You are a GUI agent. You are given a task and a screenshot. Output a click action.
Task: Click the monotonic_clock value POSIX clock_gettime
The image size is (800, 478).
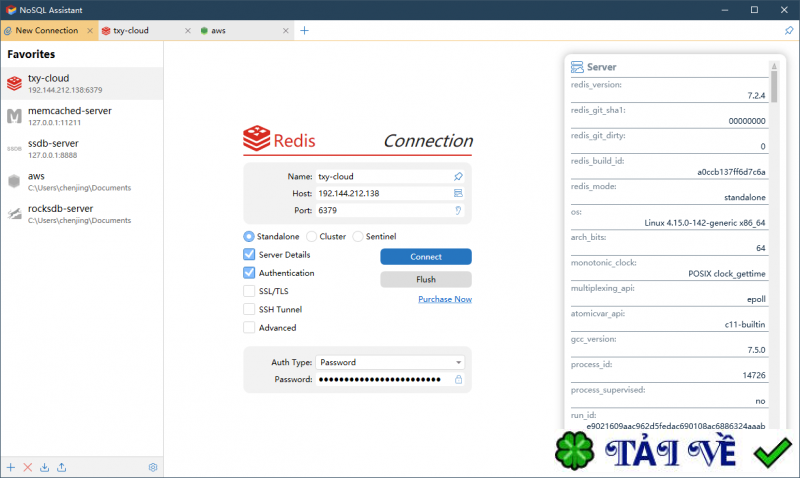pos(727,274)
